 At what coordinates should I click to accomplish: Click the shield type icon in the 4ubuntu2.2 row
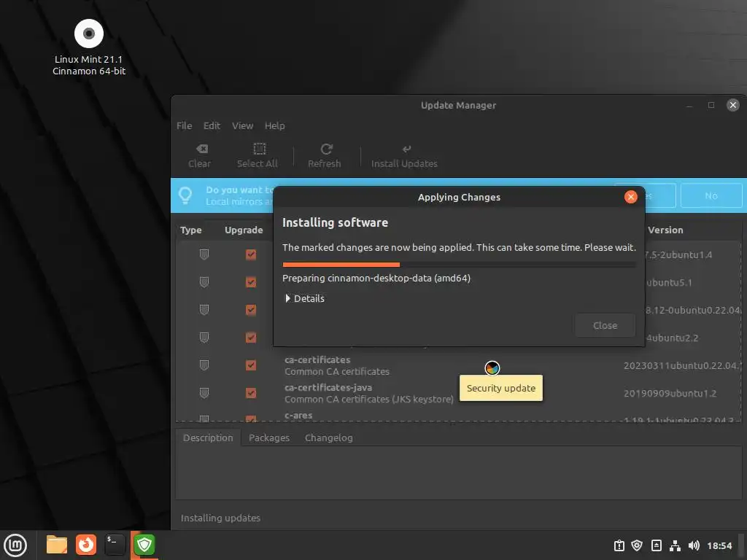pyautogui.click(x=204, y=338)
